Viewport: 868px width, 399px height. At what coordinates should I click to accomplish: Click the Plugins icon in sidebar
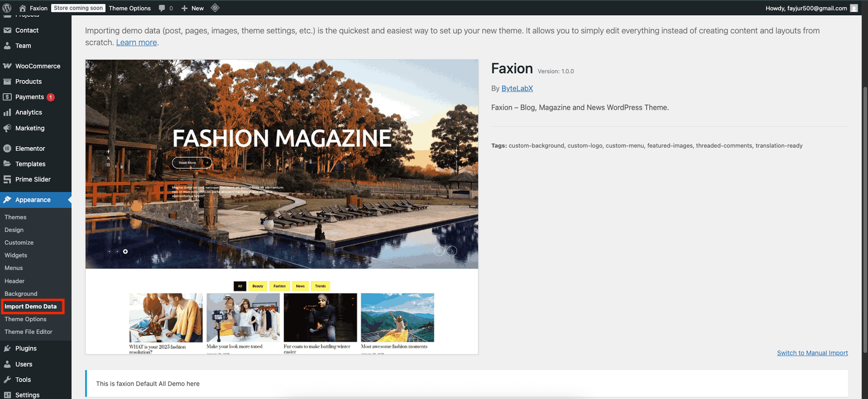7,349
